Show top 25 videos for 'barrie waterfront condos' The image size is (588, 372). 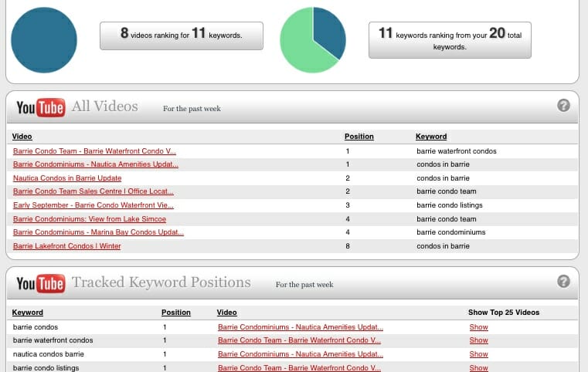478,340
